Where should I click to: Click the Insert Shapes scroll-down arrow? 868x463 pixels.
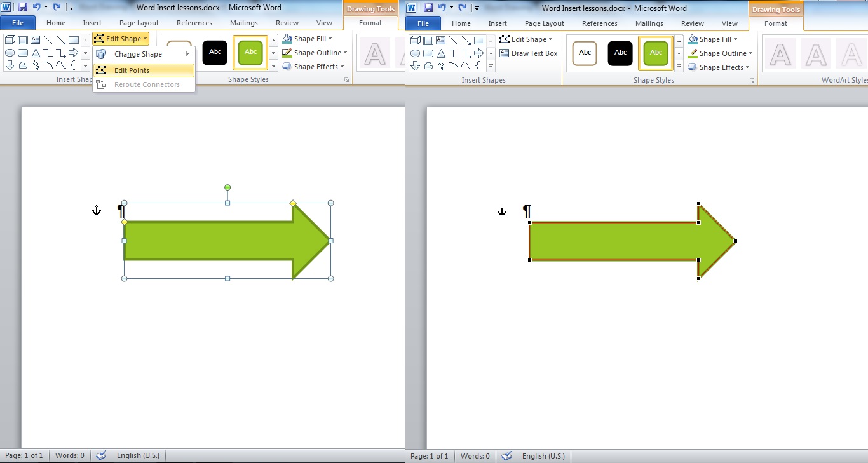(x=85, y=53)
